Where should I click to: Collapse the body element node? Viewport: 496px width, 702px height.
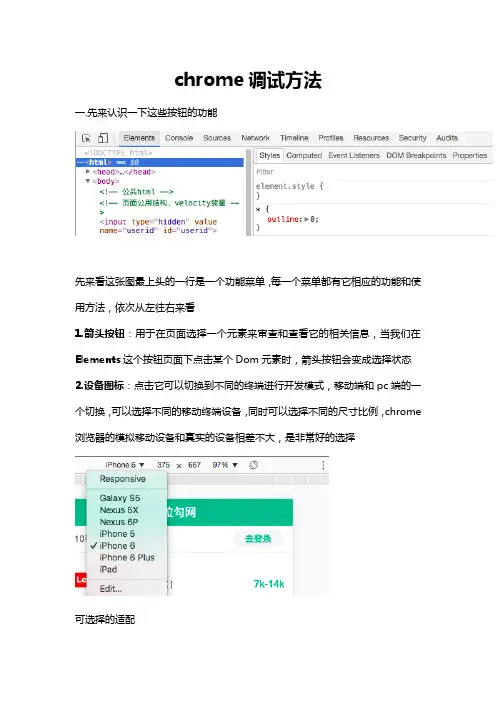pos(88,181)
